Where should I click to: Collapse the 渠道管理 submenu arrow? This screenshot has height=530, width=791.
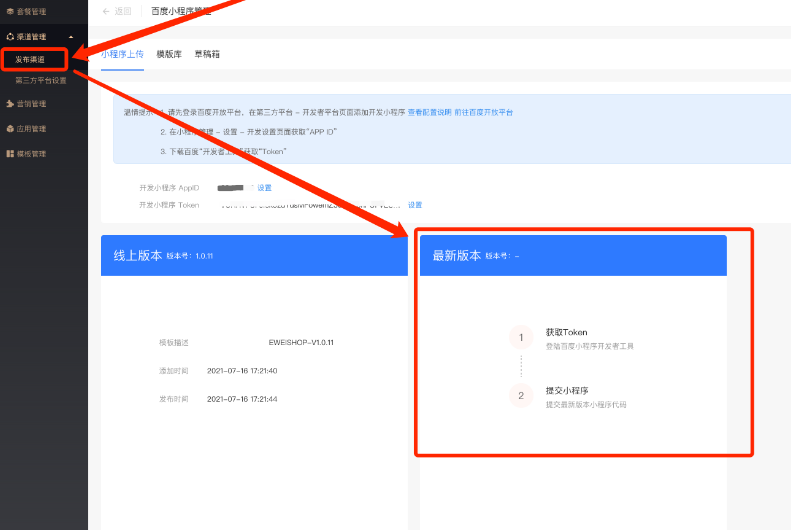pyautogui.click(x=71, y=37)
